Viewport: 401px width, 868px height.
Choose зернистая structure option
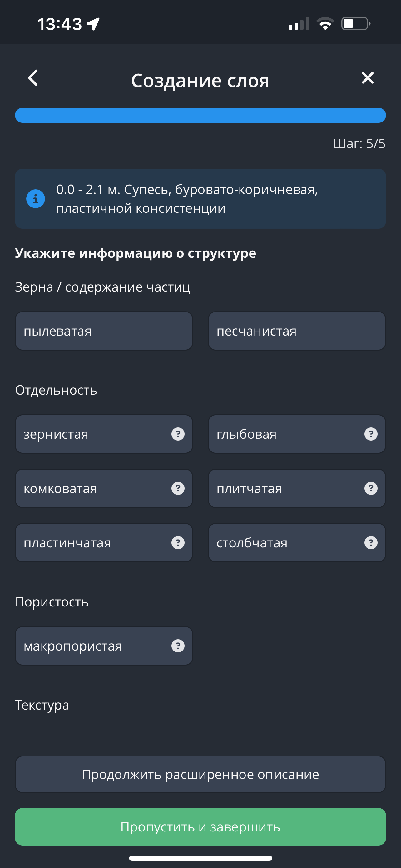(91, 434)
